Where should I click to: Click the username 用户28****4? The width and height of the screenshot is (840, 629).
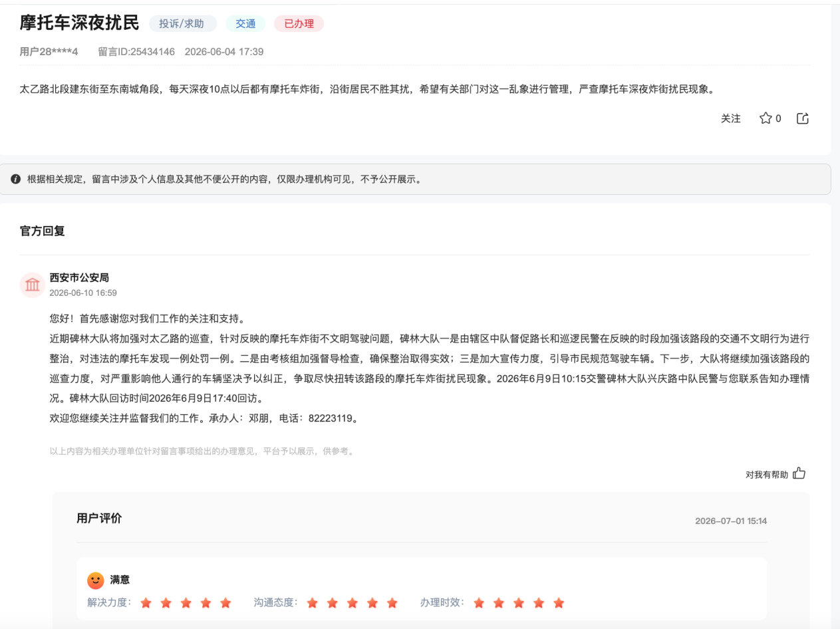(49, 51)
